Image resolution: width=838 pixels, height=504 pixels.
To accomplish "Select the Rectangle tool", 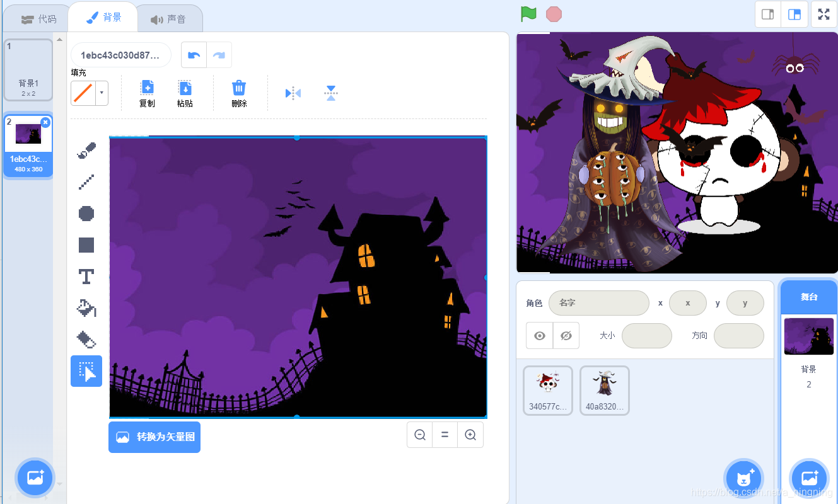I will (86, 245).
